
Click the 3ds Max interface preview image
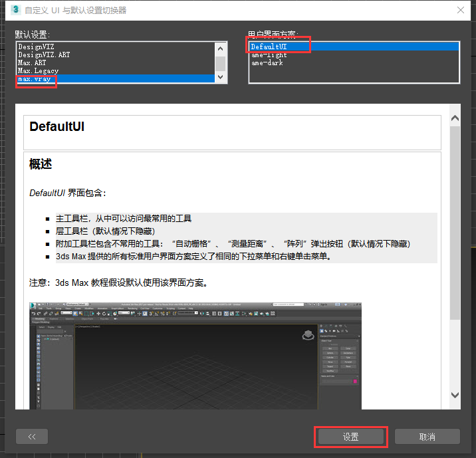[x=195, y=356]
